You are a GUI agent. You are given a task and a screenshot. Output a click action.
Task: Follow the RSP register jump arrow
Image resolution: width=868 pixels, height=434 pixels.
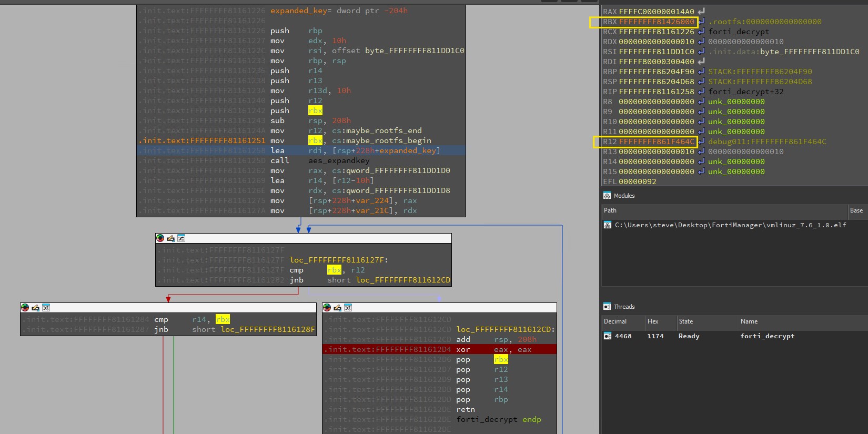pyautogui.click(x=701, y=82)
